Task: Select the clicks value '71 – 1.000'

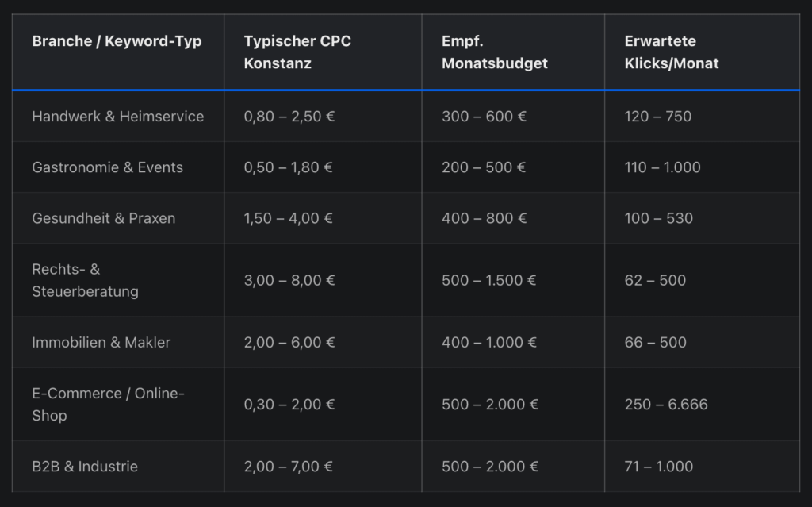Action: (659, 466)
